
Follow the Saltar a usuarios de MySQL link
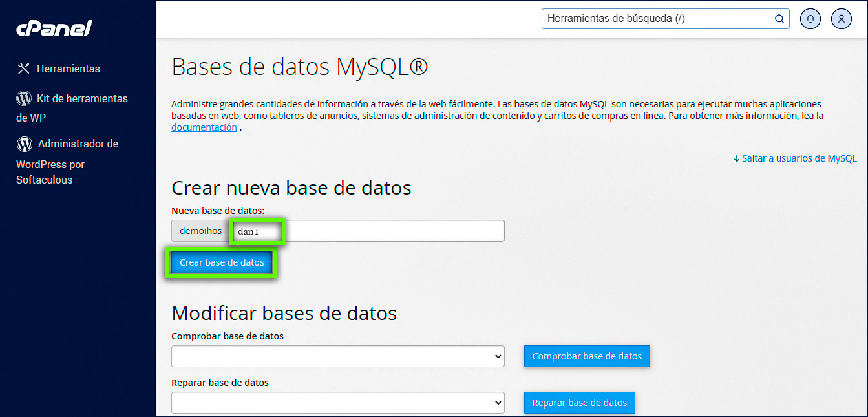click(799, 158)
